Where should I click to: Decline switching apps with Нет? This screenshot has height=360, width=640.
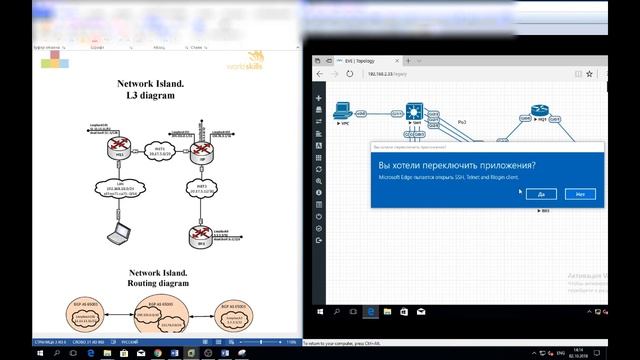(x=580, y=194)
